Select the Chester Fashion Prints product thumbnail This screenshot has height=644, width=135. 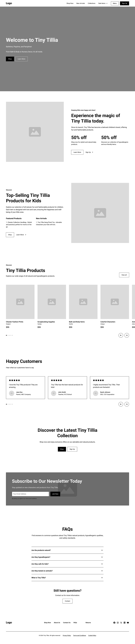click(20, 302)
